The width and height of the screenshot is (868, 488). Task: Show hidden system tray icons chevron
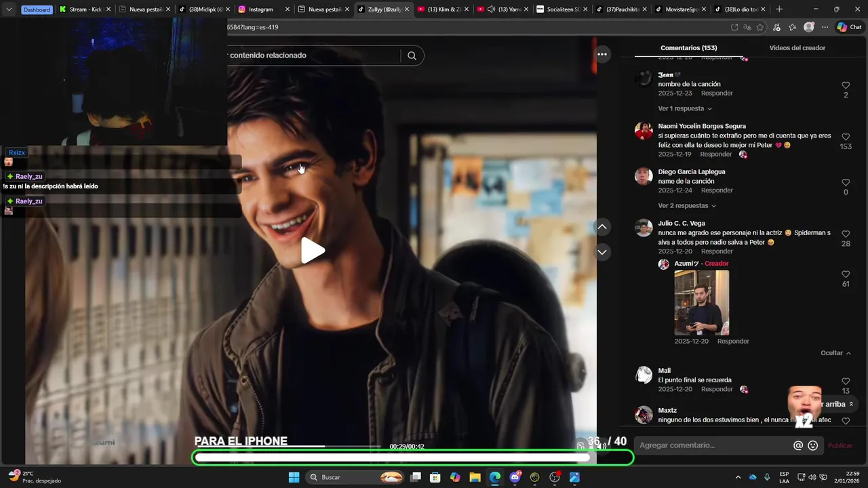click(x=738, y=477)
